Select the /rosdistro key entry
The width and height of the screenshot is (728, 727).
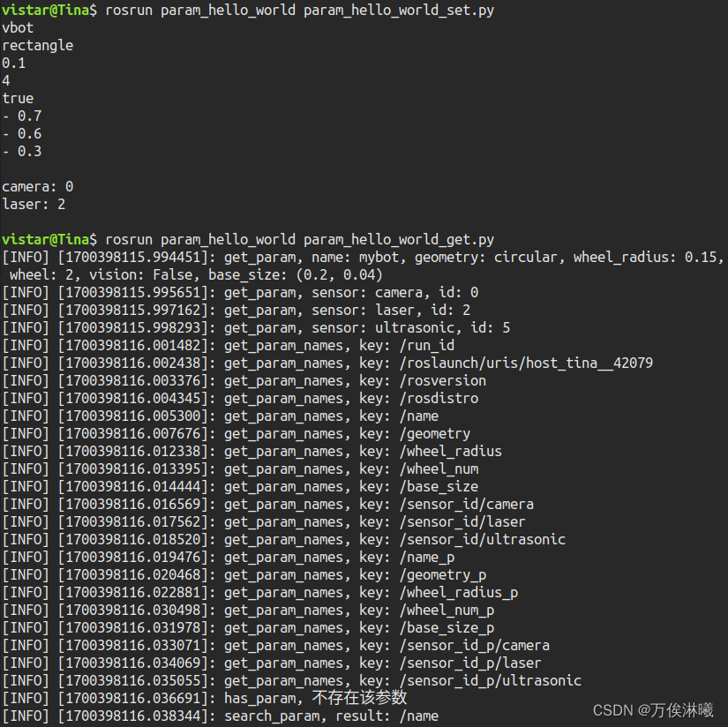439,399
